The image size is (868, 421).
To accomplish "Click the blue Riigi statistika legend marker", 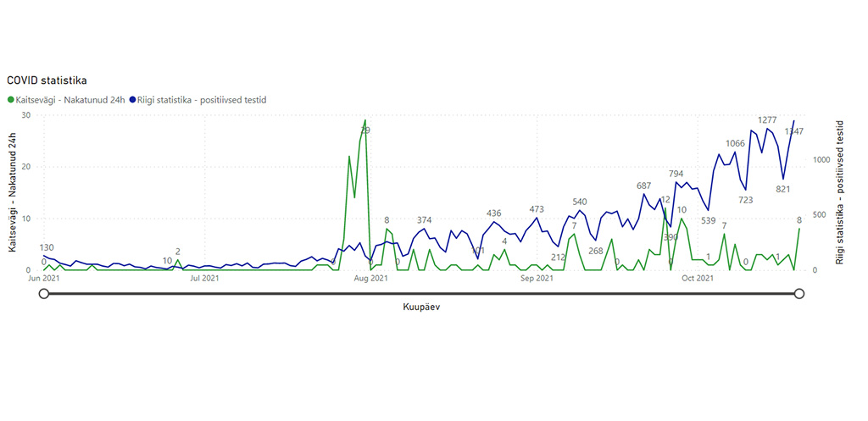I will (x=133, y=100).
